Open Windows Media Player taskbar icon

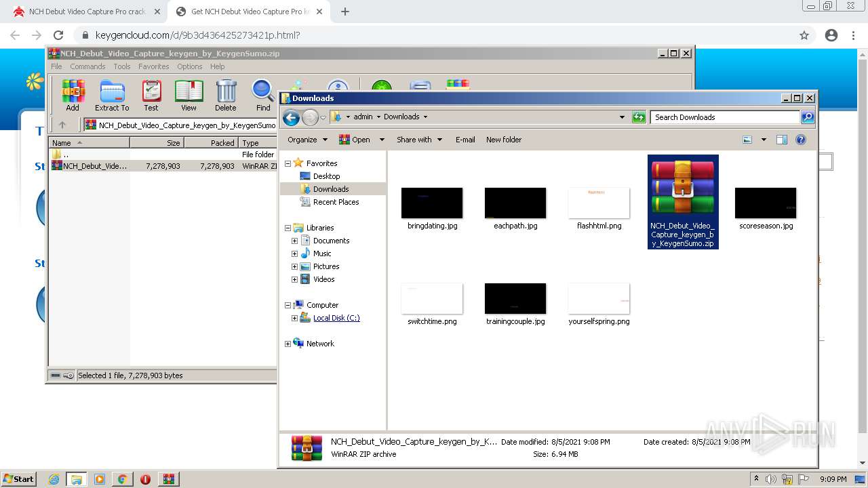(100, 479)
